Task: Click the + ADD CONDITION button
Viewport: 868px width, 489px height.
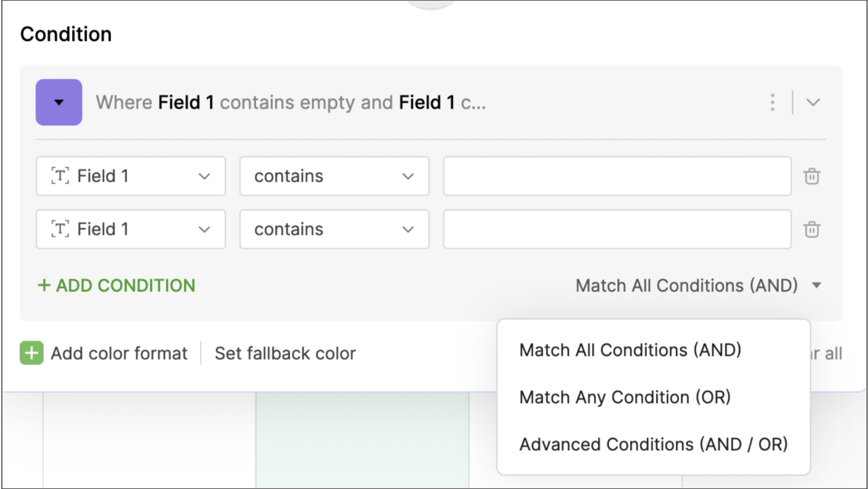Action: [x=117, y=286]
